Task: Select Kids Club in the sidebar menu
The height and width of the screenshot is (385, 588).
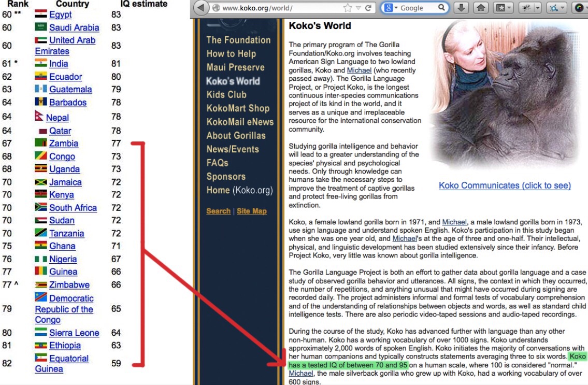Action: (226, 95)
